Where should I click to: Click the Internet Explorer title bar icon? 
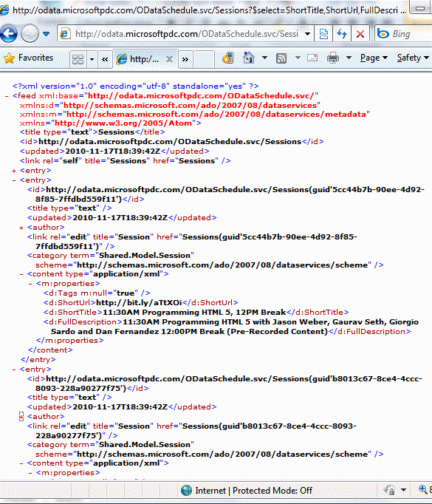coord(4,10)
